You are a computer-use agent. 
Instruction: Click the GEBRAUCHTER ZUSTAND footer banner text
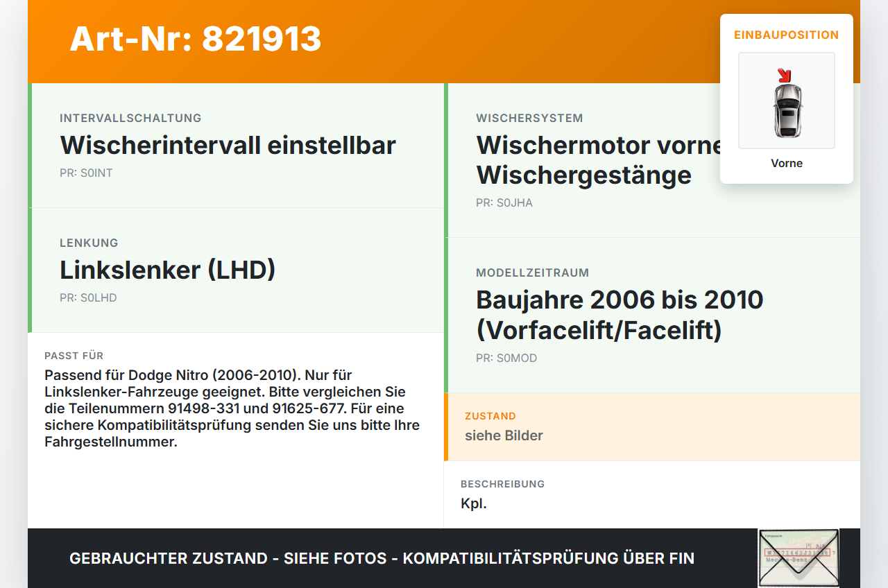tap(382, 558)
